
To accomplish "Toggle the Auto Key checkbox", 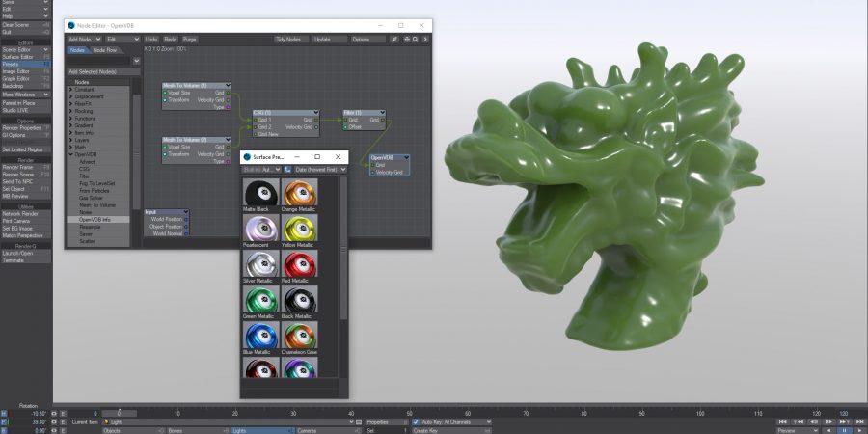I will coord(417,422).
